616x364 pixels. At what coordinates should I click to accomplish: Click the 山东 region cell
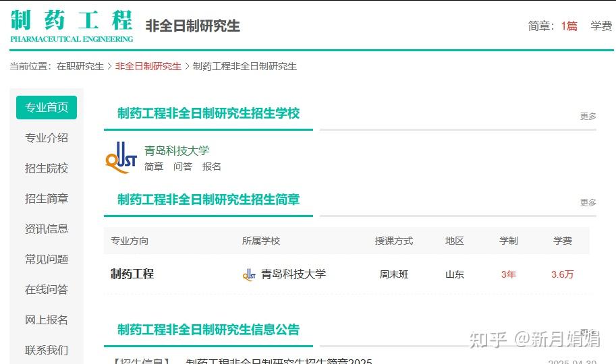[455, 274]
